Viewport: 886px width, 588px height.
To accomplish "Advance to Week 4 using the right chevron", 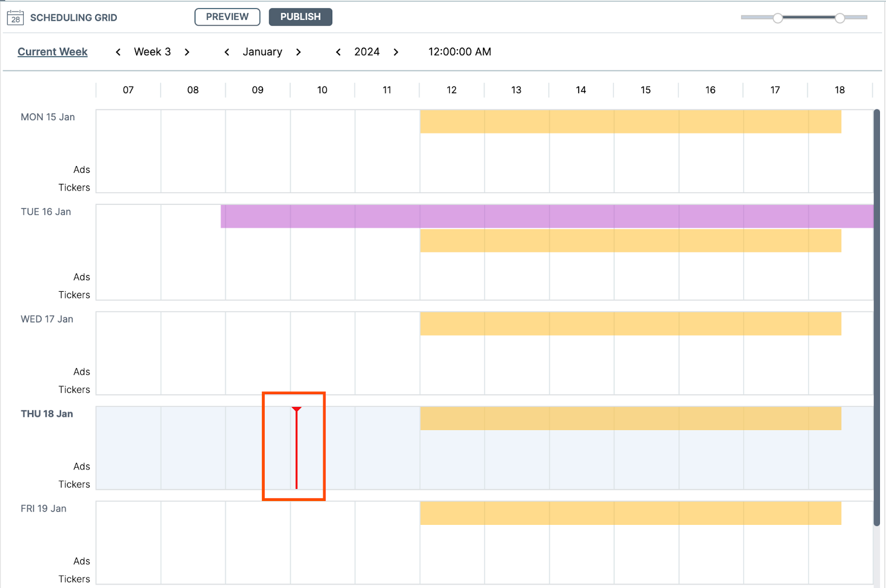I will tap(187, 51).
